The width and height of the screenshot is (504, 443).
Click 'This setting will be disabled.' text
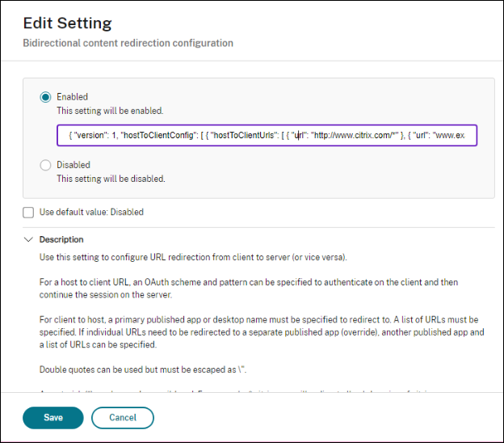pos(111,178)
